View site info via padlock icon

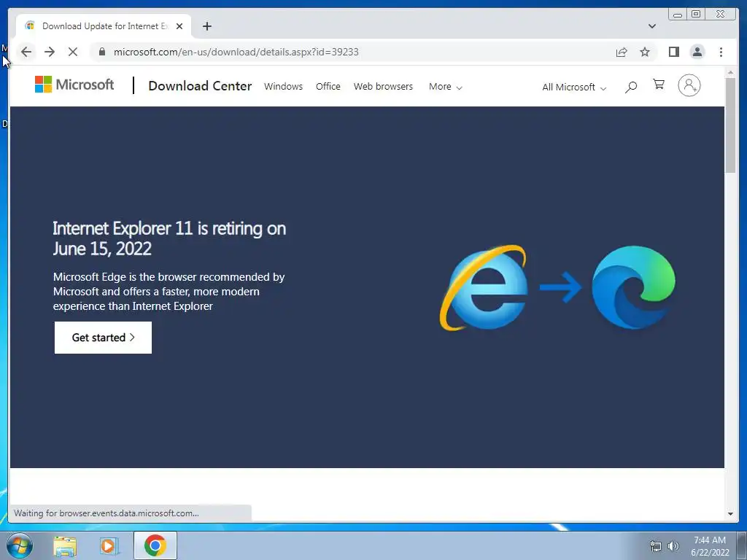101,52
